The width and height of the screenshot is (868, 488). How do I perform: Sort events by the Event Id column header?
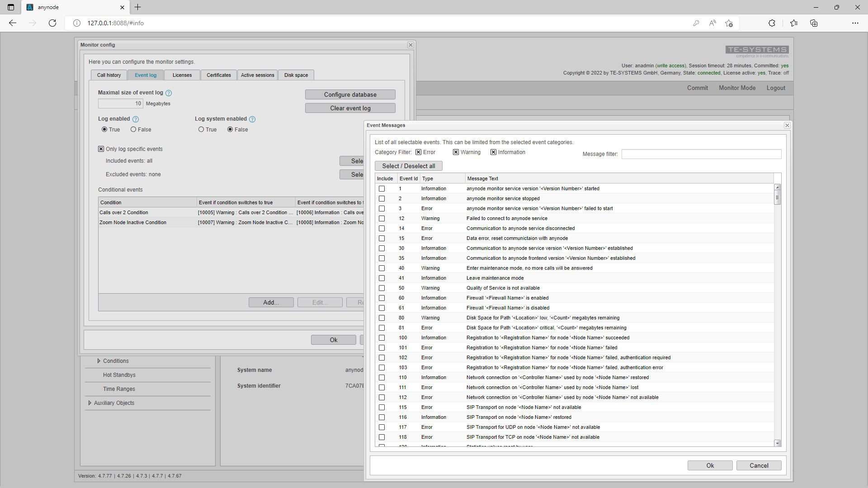[409, 178]
